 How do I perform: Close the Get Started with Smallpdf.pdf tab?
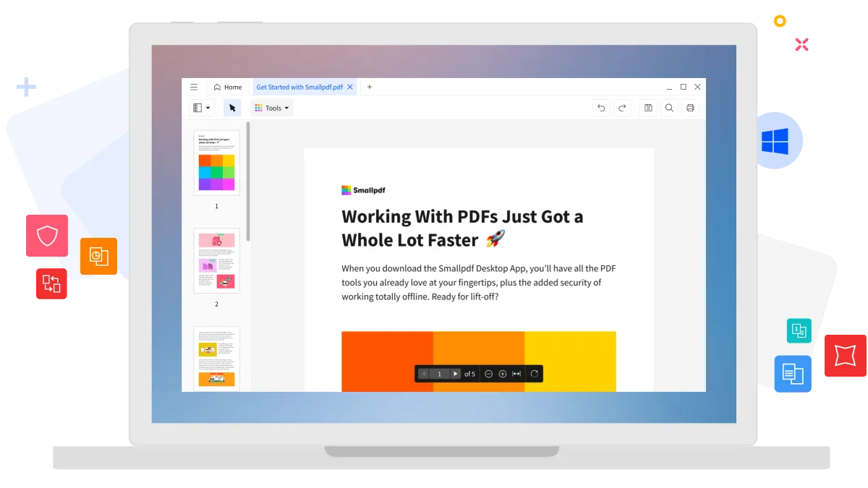[x=349, y=86]
